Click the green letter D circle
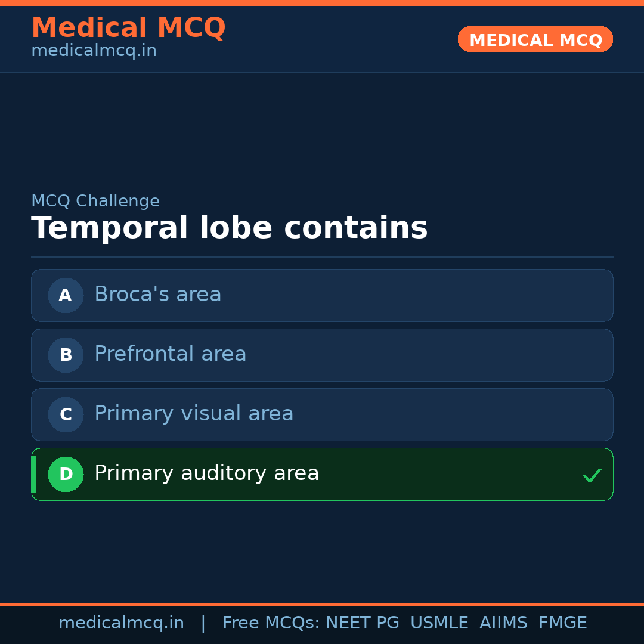 tap(66, 474)
